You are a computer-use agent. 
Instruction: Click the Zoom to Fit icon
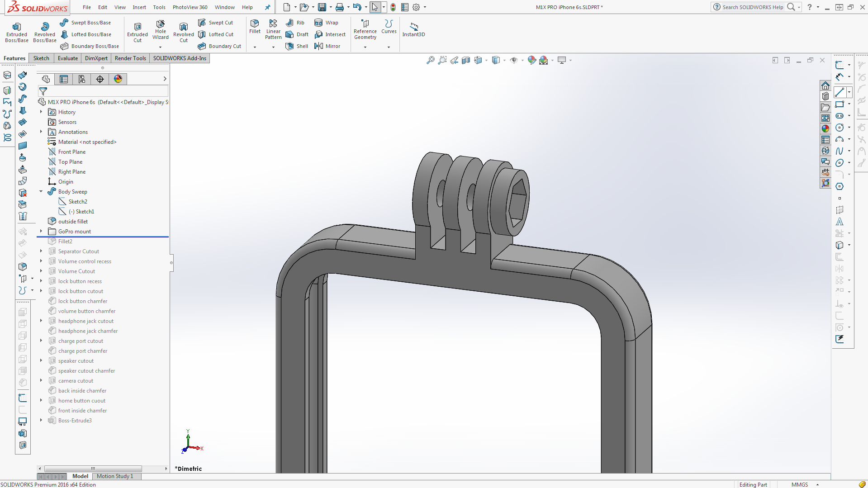point(431,60)
